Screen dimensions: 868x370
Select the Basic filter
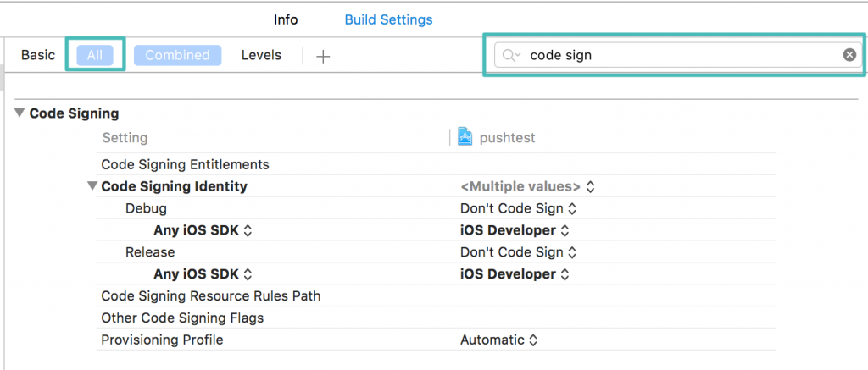pos(38,55)
